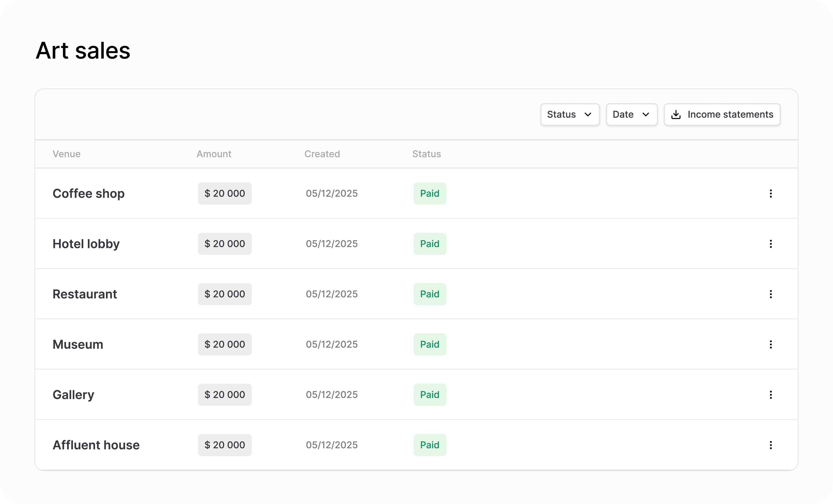Click the Created column header

pos(322,154)
